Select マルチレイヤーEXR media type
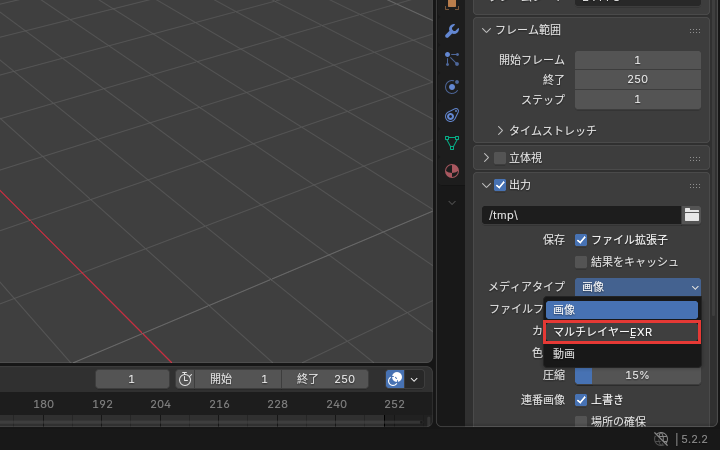The width and height of the screenshot is (720, 450). tap(622, 332)
